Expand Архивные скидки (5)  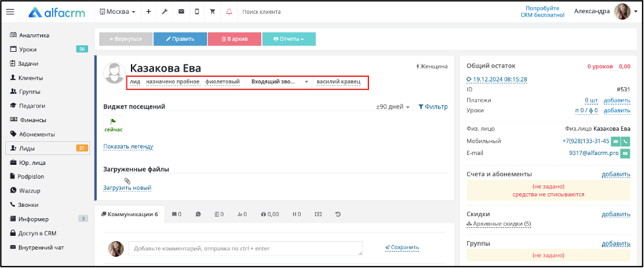click(499, 224)
